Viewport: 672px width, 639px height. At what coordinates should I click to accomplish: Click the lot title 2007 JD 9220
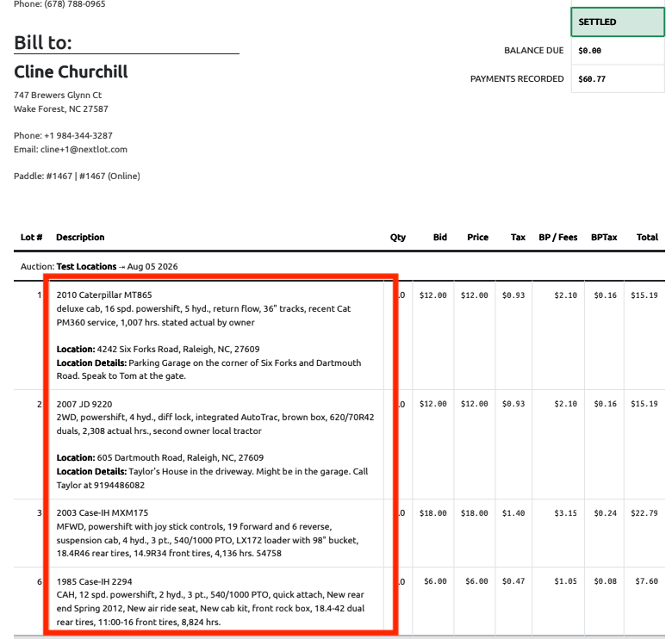(84, 404)
